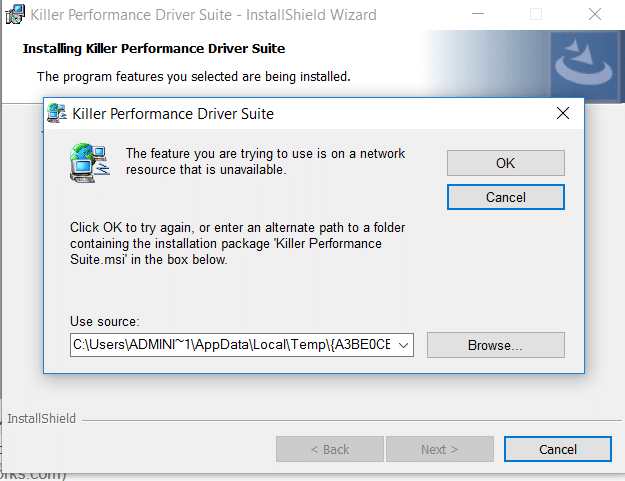Screen dimensions: 625x481
Task: Cancel the InstallShield Wizard installation
Action: [557, 449]
